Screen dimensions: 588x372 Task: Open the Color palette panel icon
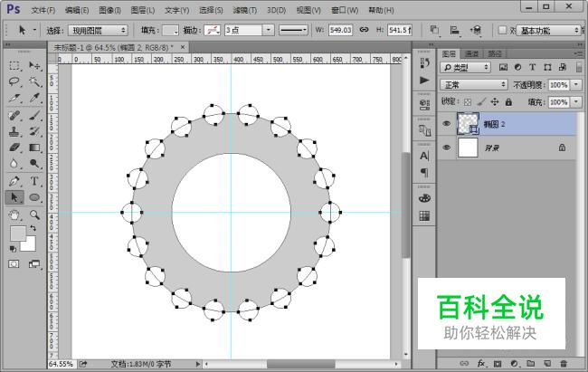424,198
